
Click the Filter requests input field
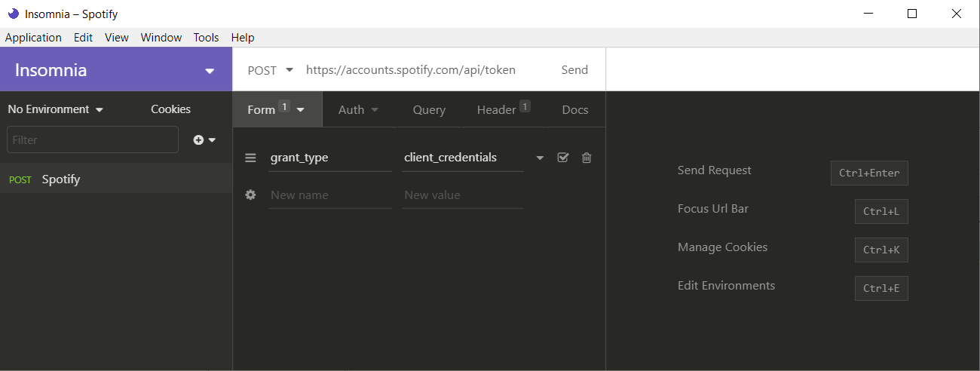[x=93, y=140]
